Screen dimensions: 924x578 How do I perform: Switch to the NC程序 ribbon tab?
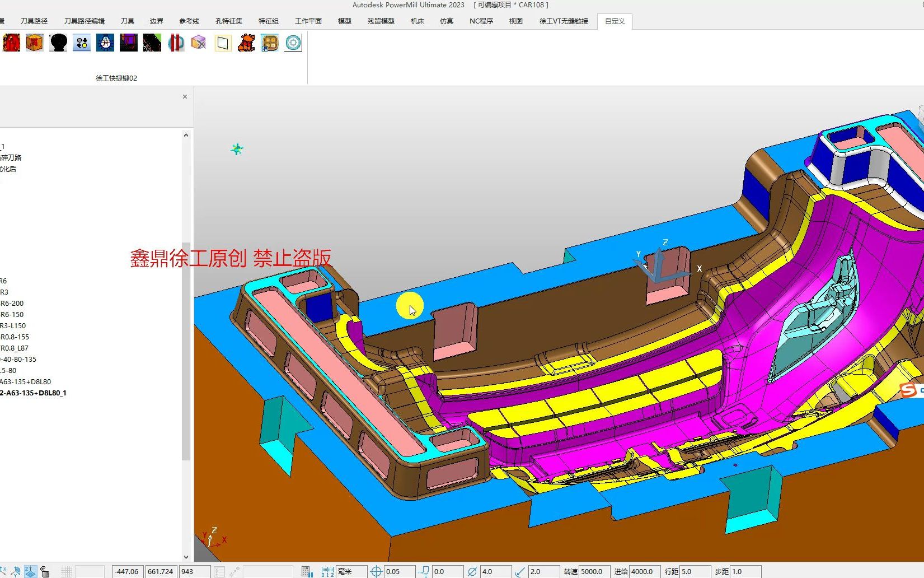point(481,21)
